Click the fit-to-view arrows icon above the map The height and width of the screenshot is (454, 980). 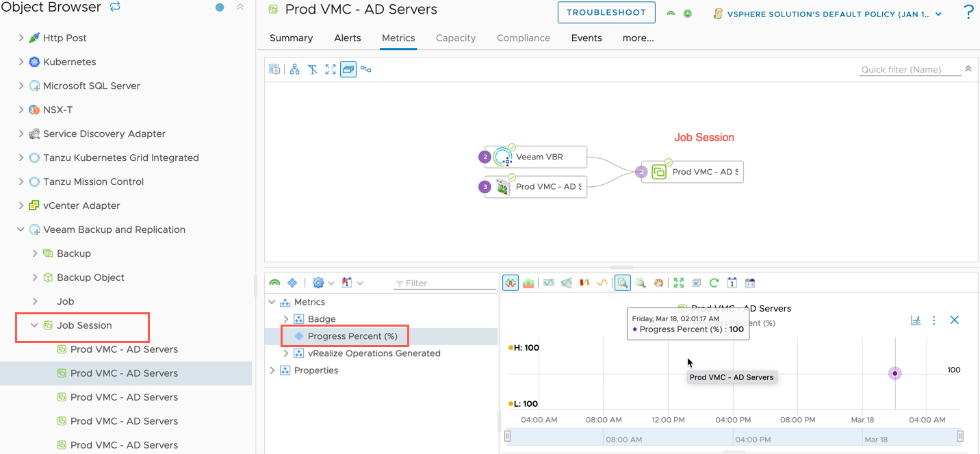[x=331, y=69]
